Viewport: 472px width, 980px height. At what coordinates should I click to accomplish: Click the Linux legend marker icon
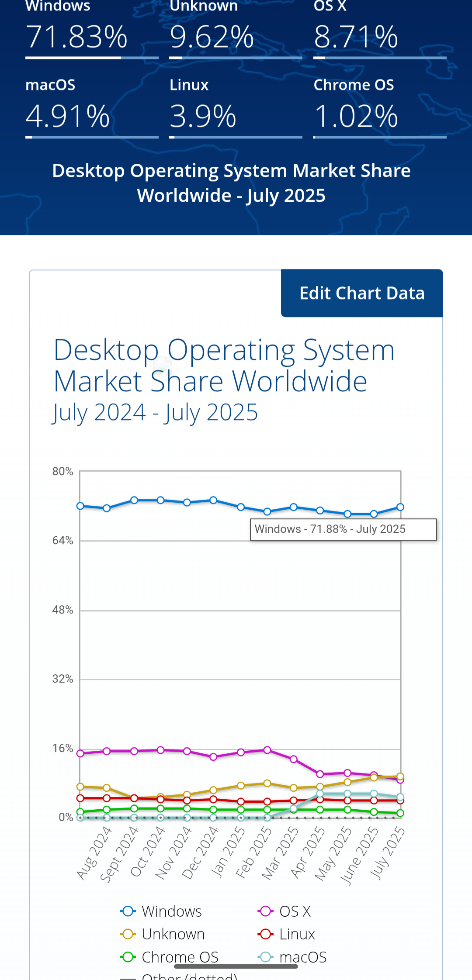(266, 934)
